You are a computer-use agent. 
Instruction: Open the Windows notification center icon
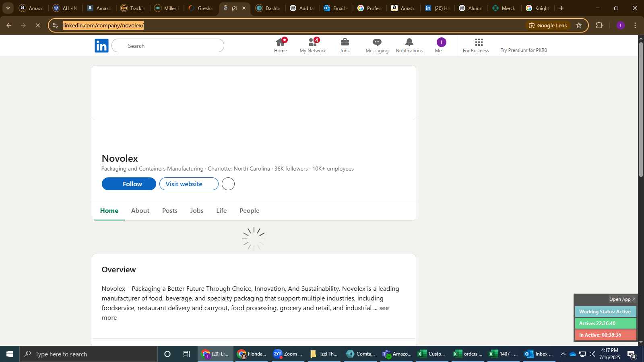(632, 354)
